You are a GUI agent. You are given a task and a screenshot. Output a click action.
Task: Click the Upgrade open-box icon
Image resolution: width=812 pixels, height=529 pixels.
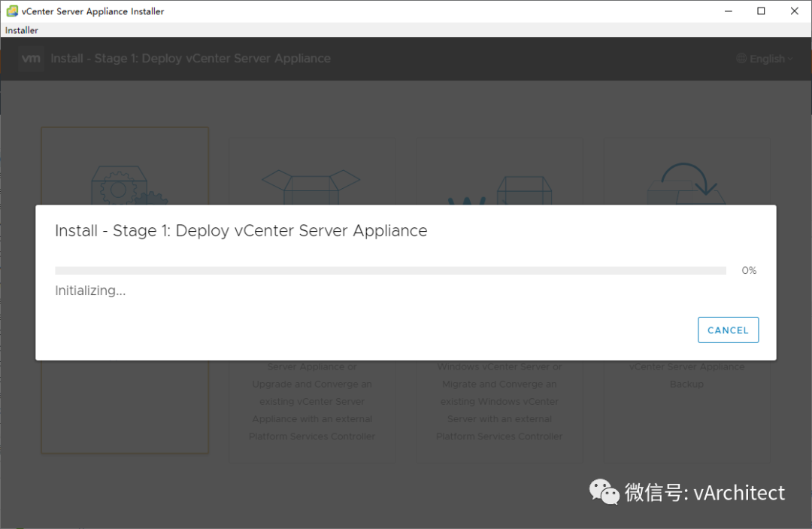tap(311, 187)
